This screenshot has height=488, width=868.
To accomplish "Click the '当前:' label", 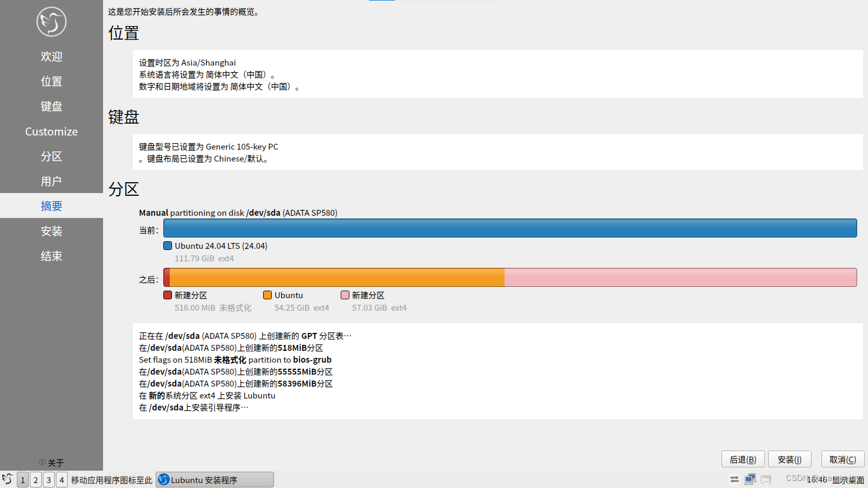I will [149, 230].
